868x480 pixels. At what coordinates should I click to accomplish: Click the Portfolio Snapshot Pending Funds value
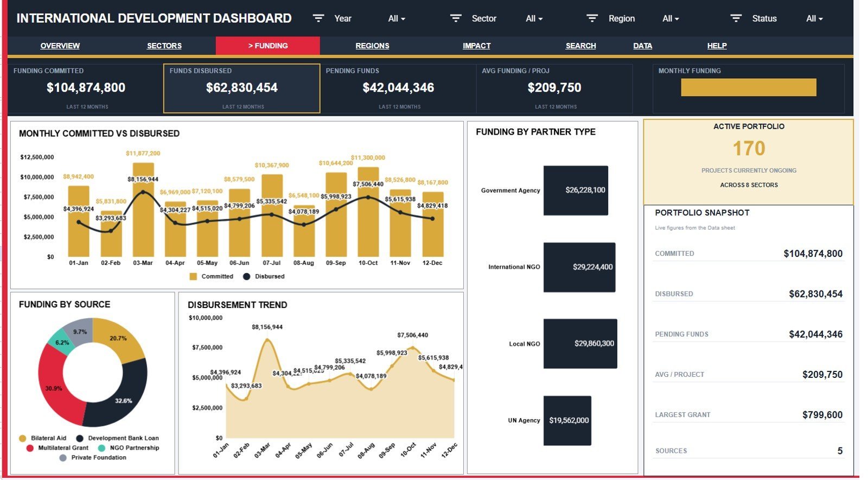coord(815,334)
